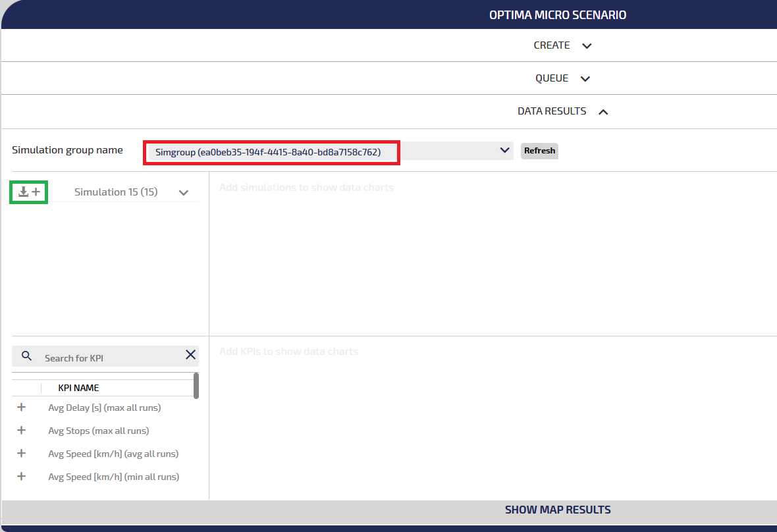Expand Simulation 15 (15) chevron
The image size is (777, 532).
point(184,193)
